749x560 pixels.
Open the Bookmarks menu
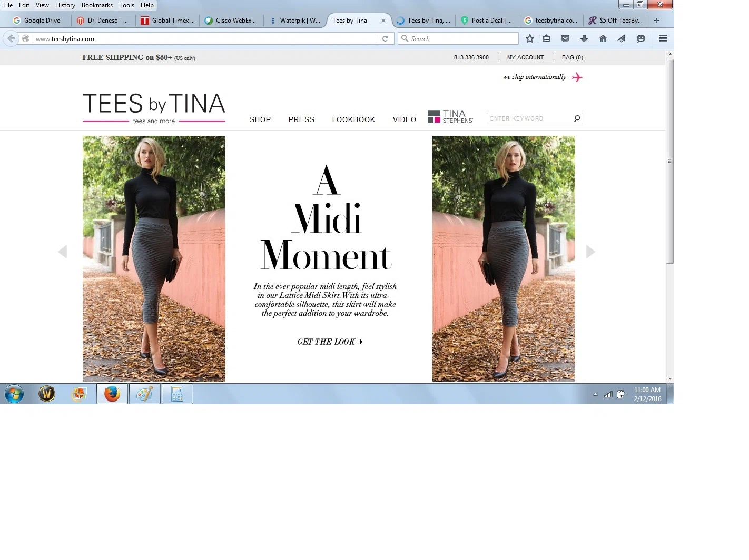(x=97, y=5)
